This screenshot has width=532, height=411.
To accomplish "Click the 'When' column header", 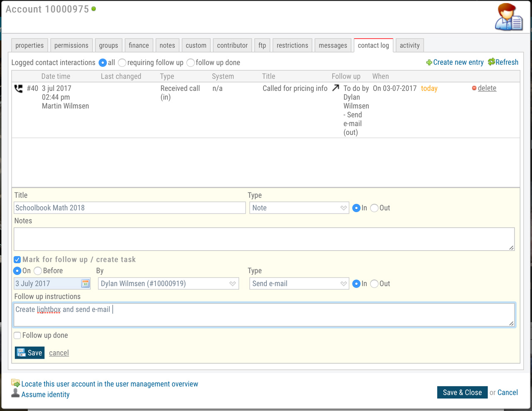I will pos(381,76).
